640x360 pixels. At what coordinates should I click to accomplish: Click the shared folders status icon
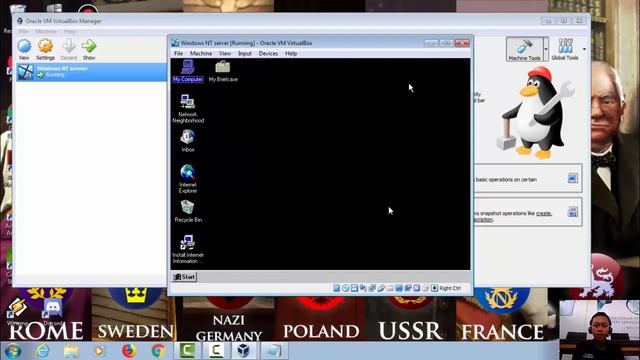390,288
